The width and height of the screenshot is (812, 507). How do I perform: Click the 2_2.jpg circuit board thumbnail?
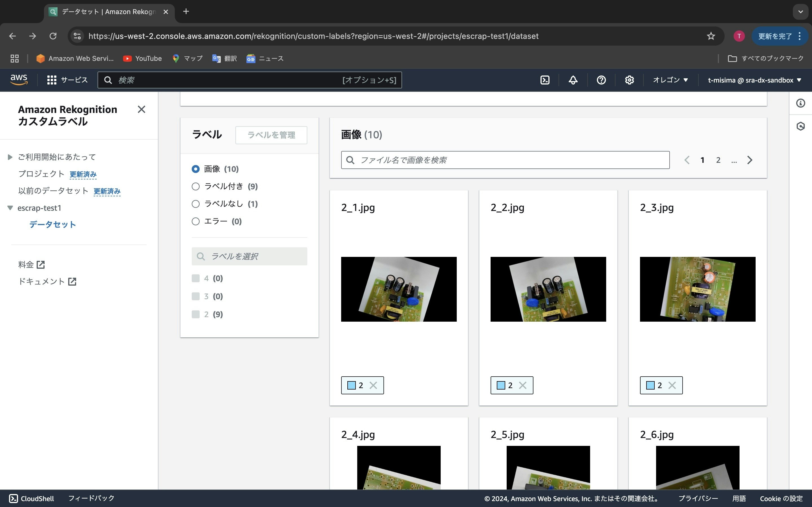click(548, 289)
